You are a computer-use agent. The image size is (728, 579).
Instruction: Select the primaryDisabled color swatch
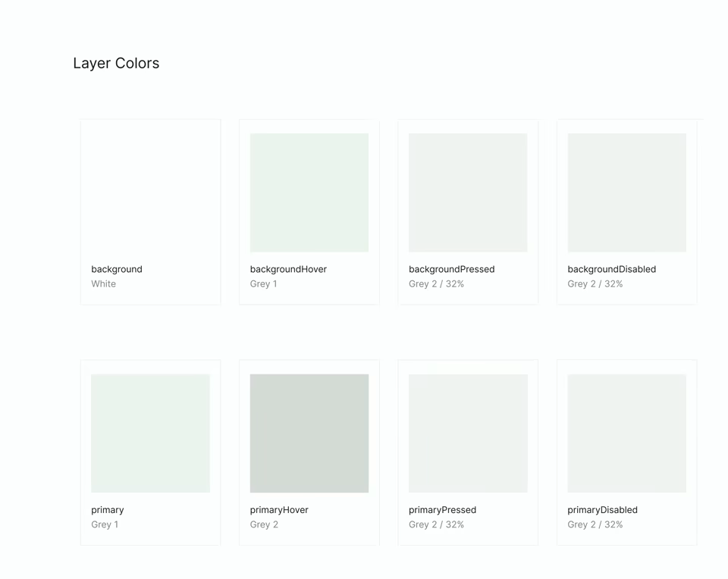(x=627, y=433)
